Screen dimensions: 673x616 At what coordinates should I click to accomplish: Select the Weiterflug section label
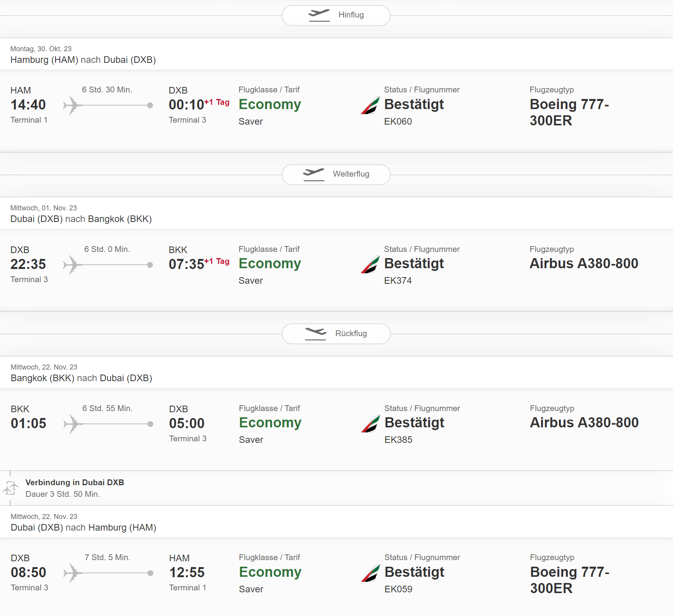(351, 174)
